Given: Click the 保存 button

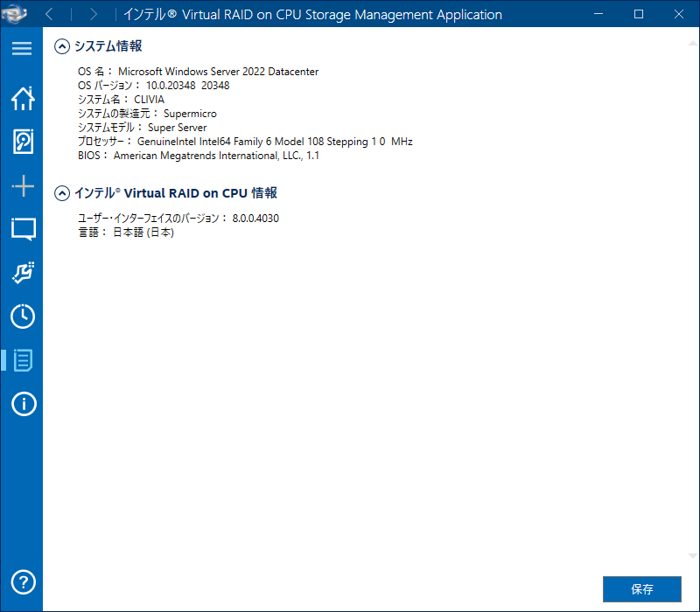Looking at the screenshot, I should (x=641, y=589).
